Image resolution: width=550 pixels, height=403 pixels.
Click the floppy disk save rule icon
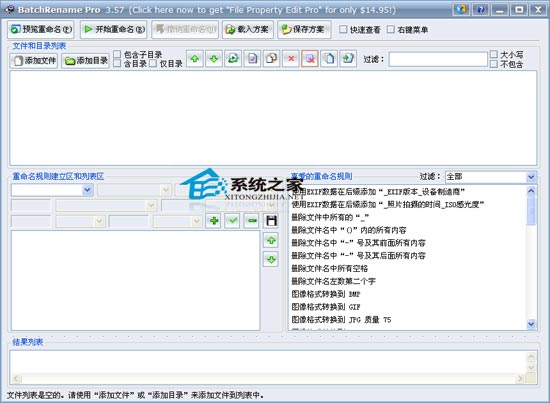(x=271, y=221)
